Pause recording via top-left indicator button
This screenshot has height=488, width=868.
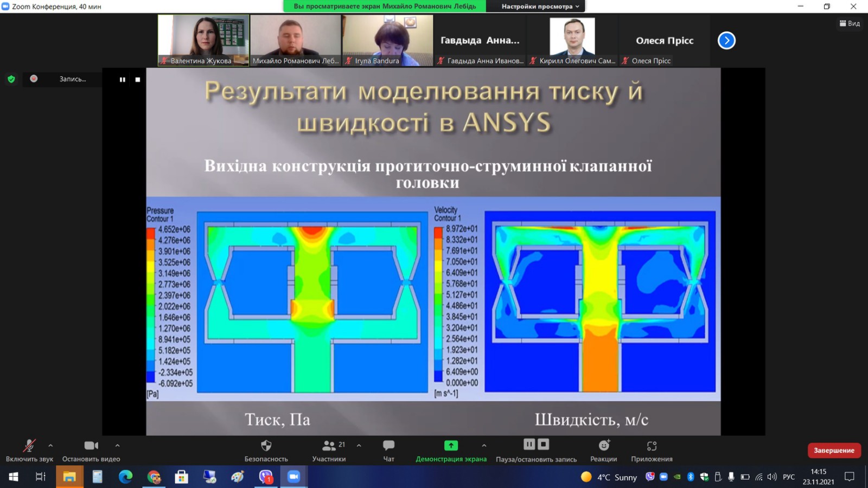123,80
